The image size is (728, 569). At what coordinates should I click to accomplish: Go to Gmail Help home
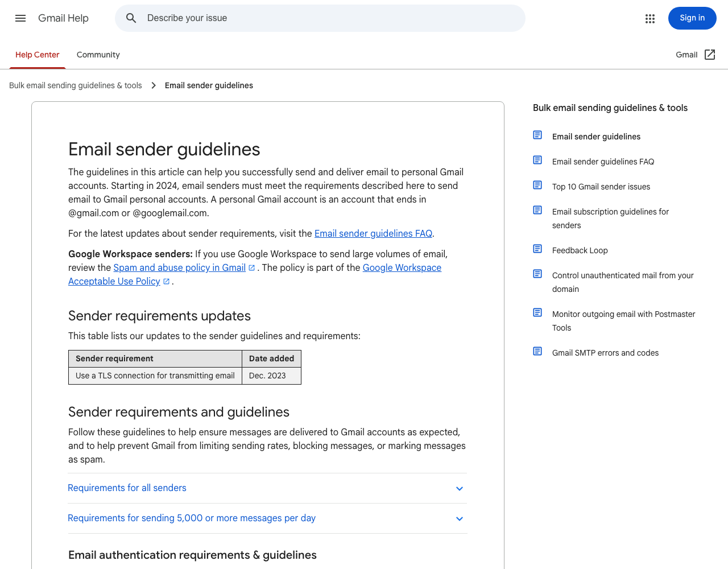pyautogui.click(x=63, y=18)
